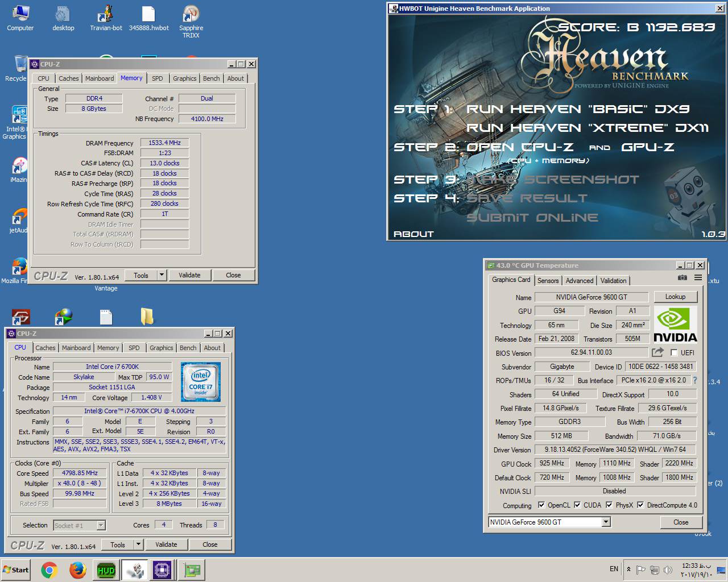Select the text document desktop icon
Image resolution: width=728 pixels, height=582 pixels.
[x=106, y=317]
